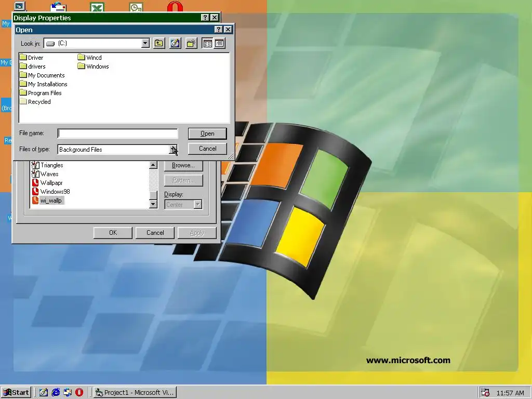Select the My Documents folder
The width and height of the screenshot is (532, 399).
pos(42,75)
